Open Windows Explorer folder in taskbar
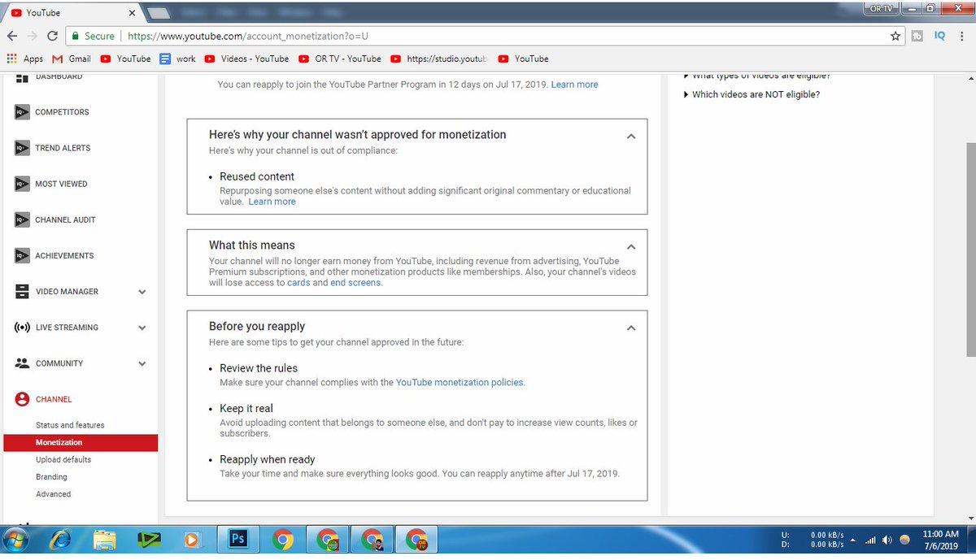 click(x=105, y=539)
